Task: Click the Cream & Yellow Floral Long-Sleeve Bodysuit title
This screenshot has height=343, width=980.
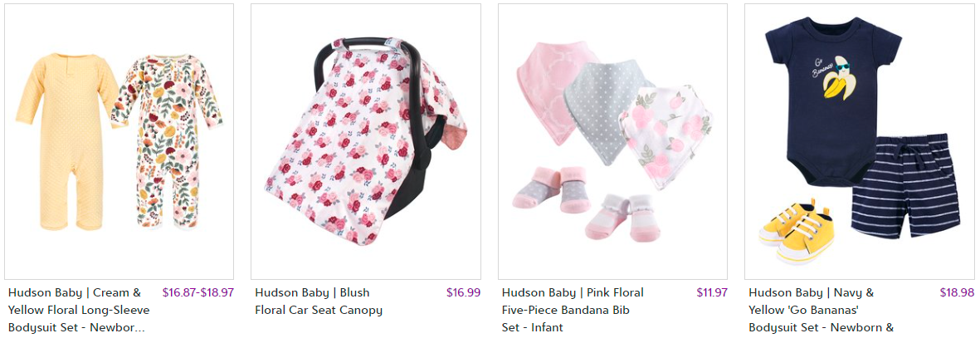Action: (x=80, y=310)
